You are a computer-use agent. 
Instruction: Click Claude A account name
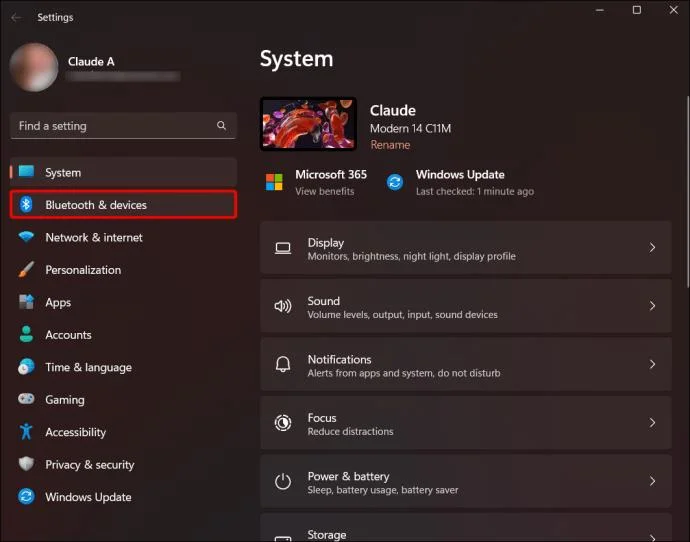pos(91,62)
